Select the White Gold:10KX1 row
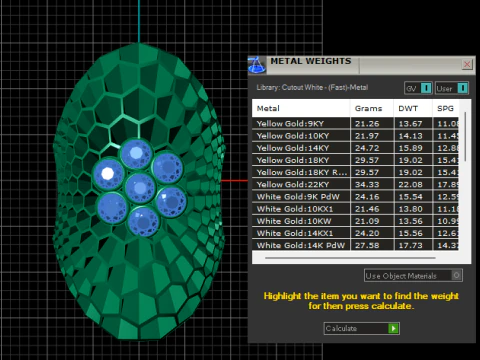This screenshot has width=480, height=360. [355, 209]
